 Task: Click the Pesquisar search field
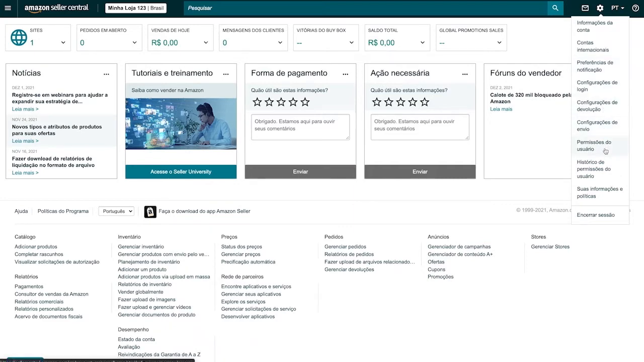coord(366,8)
